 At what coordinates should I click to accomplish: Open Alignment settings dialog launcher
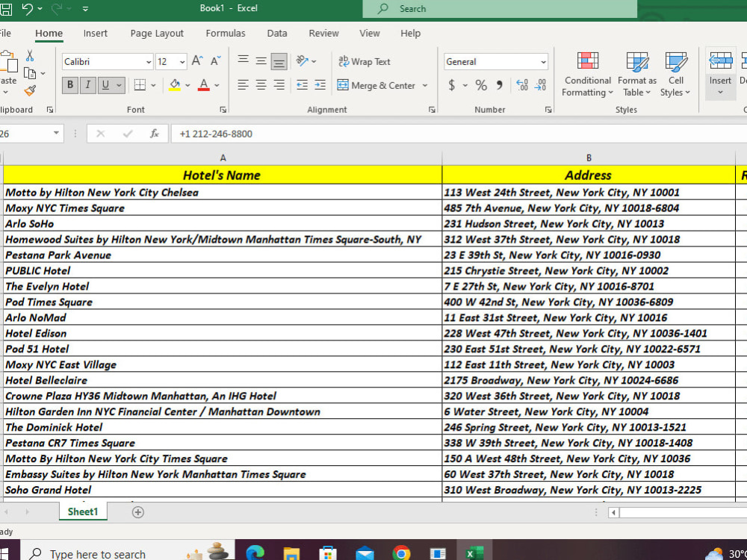point(432,110)
